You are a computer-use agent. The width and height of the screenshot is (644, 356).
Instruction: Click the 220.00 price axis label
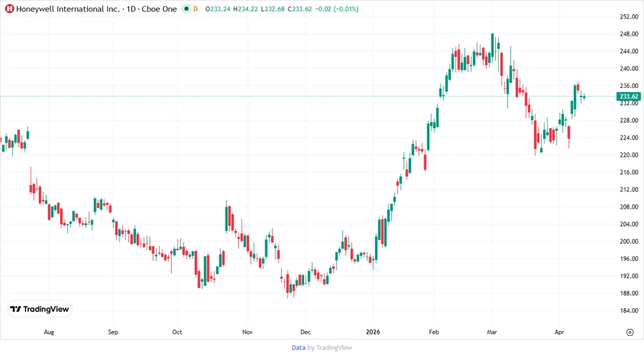pos(629,155)
